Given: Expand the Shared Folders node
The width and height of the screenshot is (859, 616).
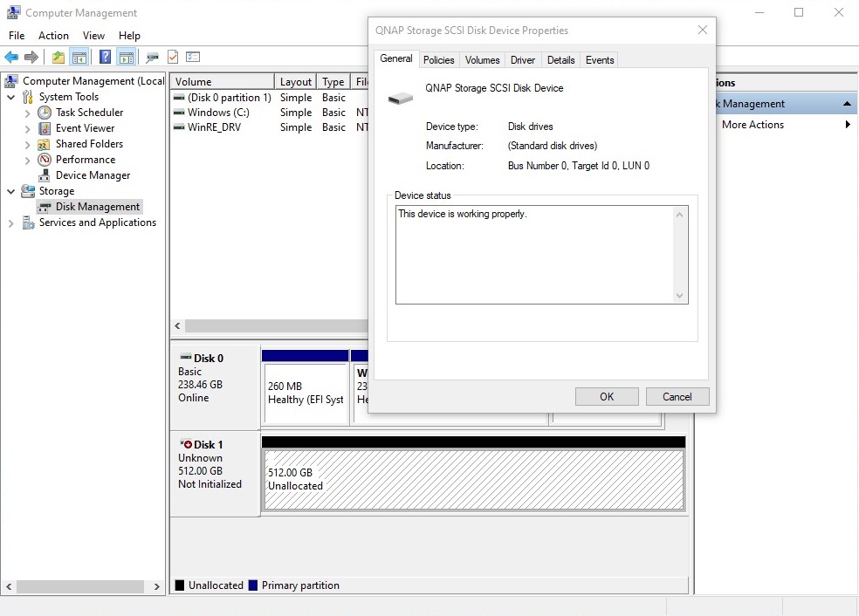Looking at the screenshot, I should (x=27, y=145).
